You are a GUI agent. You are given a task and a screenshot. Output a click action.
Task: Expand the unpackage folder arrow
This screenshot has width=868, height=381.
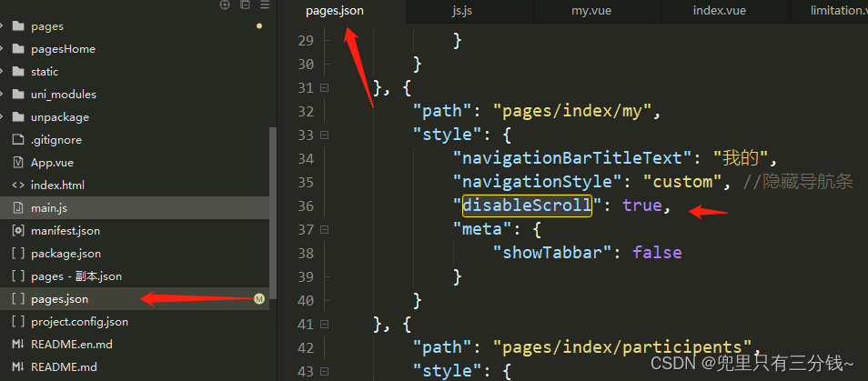(2, 117)
